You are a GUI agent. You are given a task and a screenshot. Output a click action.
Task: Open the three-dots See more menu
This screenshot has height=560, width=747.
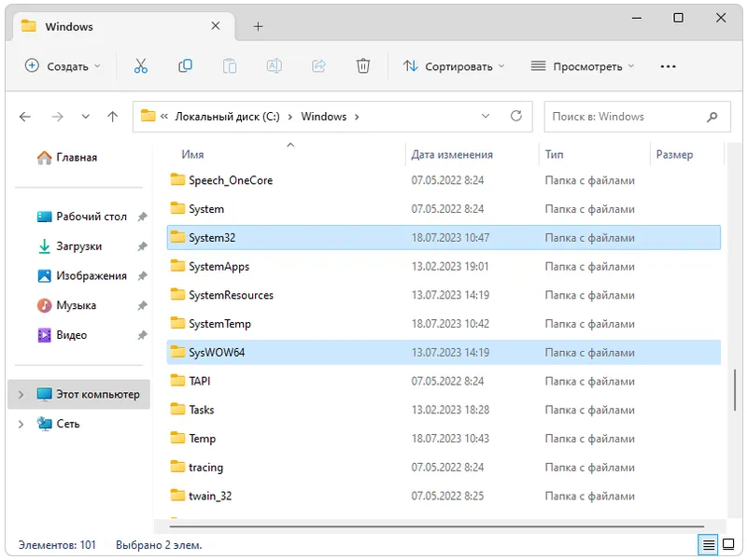point(668,66)
